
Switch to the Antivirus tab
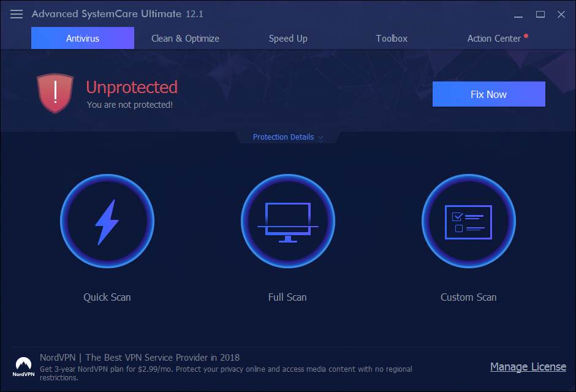(x=83, y=38)
